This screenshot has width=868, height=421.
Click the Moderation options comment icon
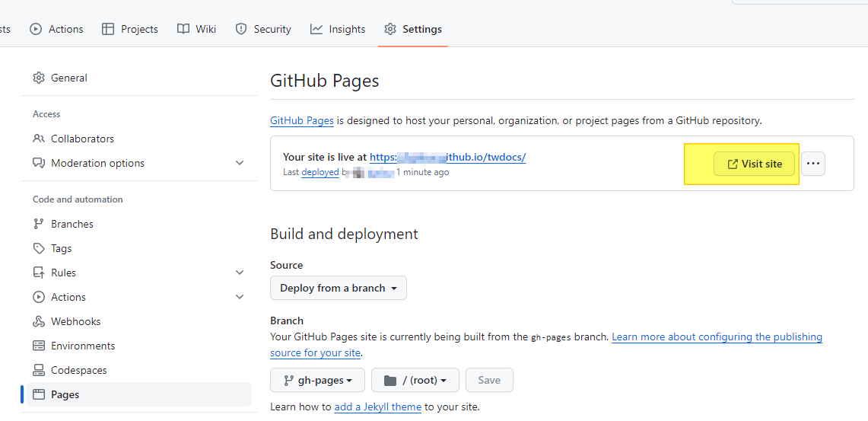[x=38, y=163]
